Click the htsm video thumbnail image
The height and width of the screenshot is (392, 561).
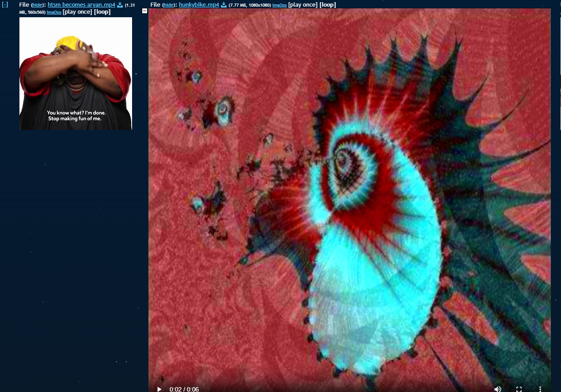[x=76, y=73]
